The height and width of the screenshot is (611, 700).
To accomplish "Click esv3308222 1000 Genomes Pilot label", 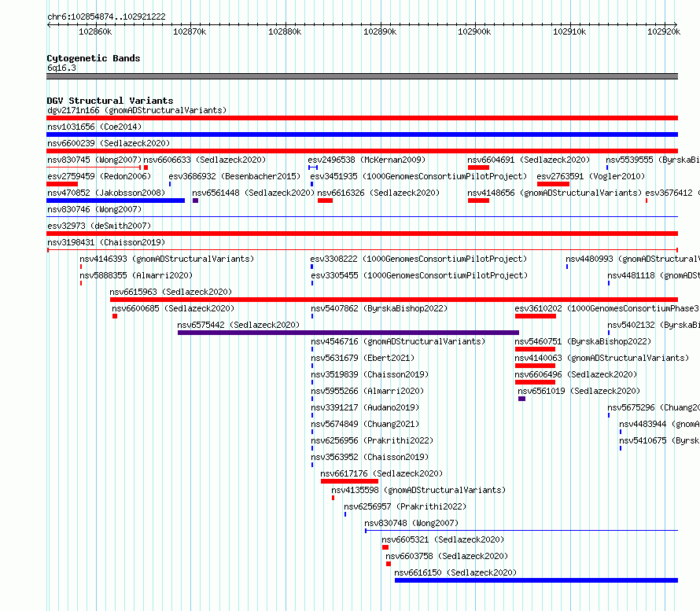I will click(x=418, y=259).
